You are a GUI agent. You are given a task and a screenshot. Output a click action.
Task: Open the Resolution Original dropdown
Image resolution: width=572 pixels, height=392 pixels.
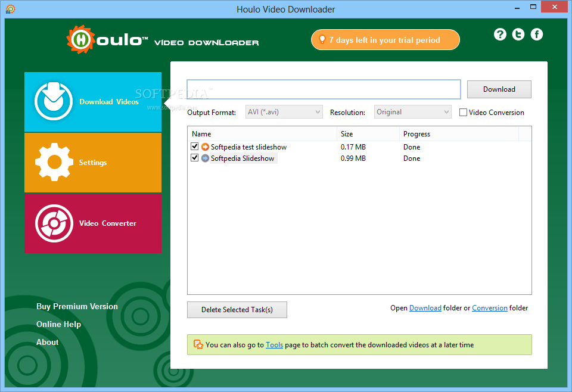tap(412, 112)
